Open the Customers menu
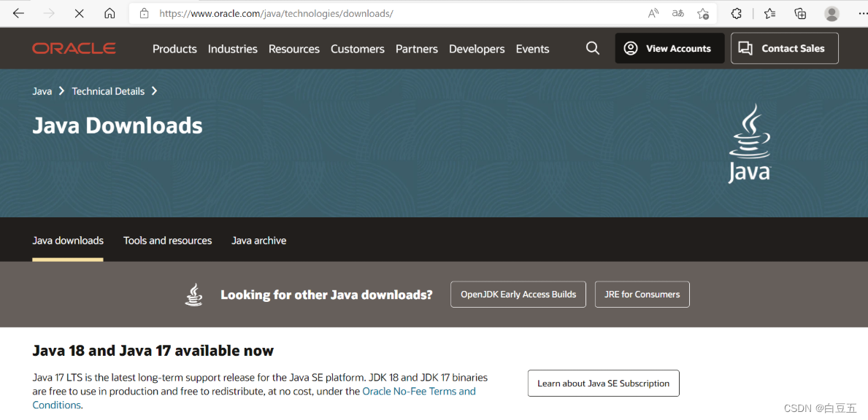This screenshot has width=868, height=420. [358, 49]
